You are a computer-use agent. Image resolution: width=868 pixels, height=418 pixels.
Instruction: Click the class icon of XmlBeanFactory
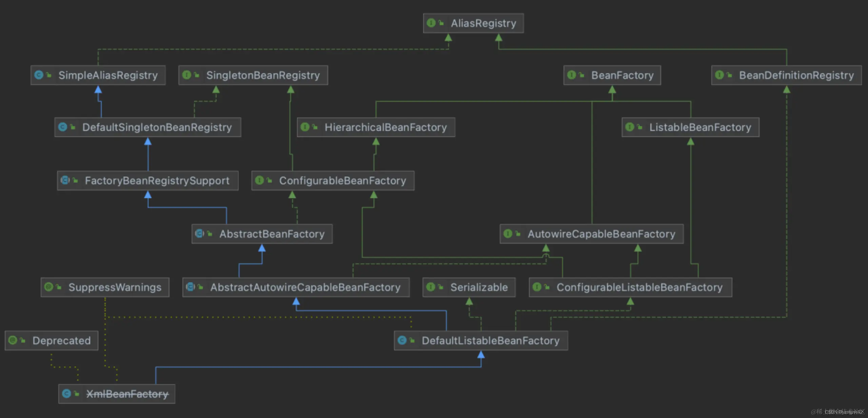click(66, 394)
